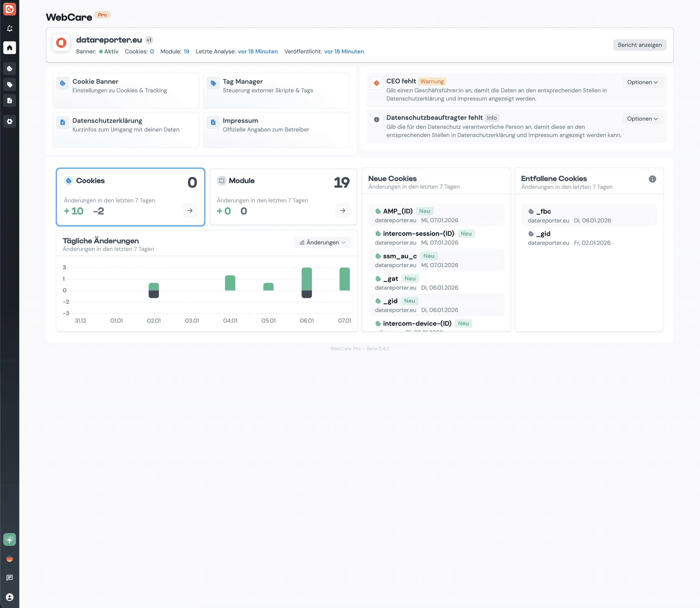This screenshot has width=700, height=608.
Task: Click the home icon in sidebar
Action: (x=10, y=48)
